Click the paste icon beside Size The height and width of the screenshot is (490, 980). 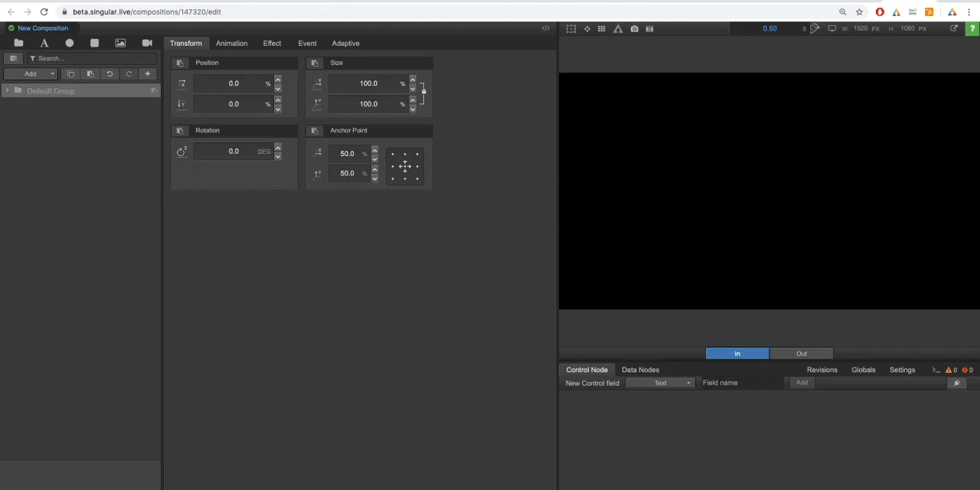click(x=315, y=63)
